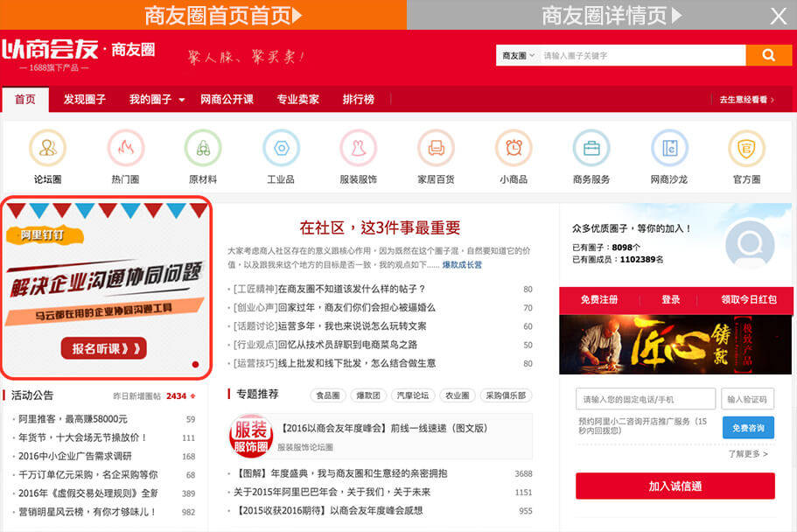Open notice 年货节，十大会场无节操放价
The image size is (797, 532).
82,437
